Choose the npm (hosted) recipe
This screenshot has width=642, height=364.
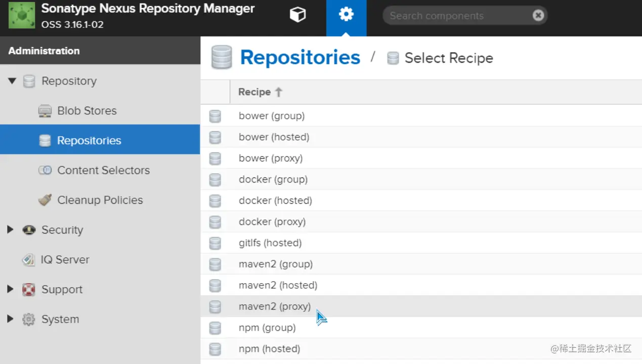click(x=269, y=349)
